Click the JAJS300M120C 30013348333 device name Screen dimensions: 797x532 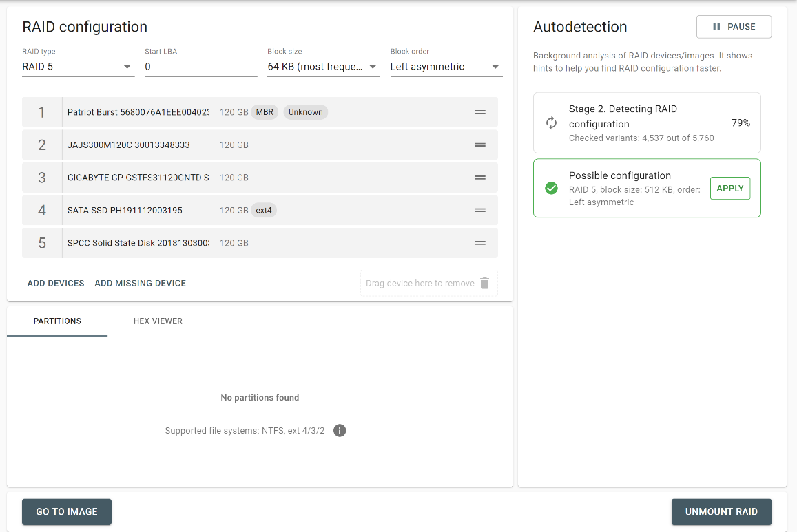(129, 145)
